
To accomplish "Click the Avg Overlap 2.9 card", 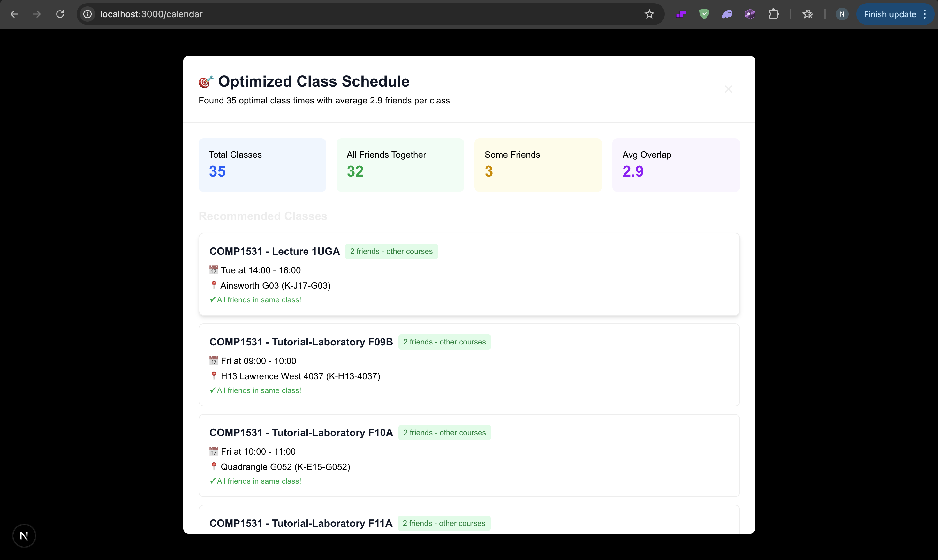I will click(675, 165).
